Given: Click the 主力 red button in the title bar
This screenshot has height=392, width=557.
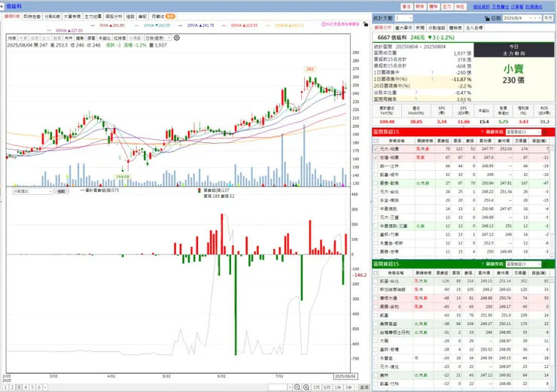Looking at the screenshot, I should coord(447,7).
